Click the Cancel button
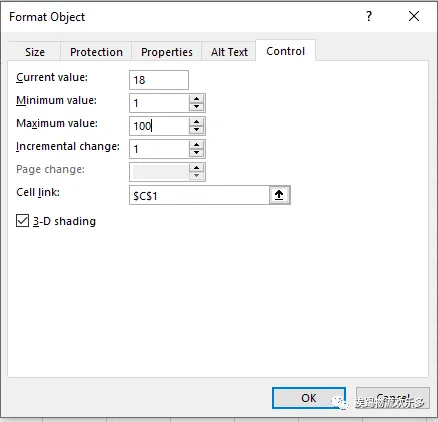Image resolution: width=438 pixels, height=422 pixels. pyautogui.click(x=393, y=398)
